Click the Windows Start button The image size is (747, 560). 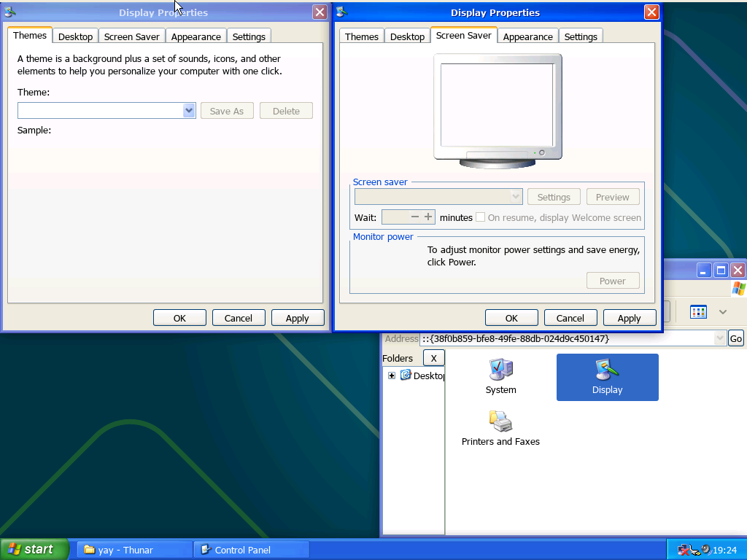click(x=34, y=549)
